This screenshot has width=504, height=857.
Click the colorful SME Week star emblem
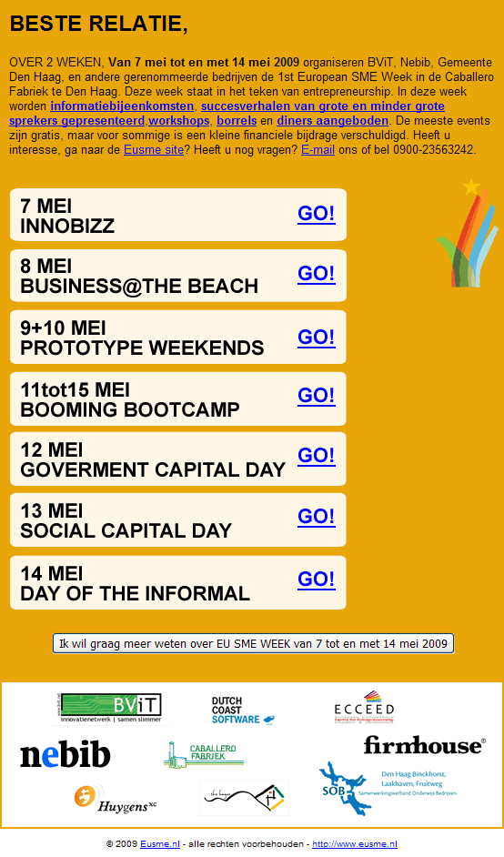[x=467, y=233]
